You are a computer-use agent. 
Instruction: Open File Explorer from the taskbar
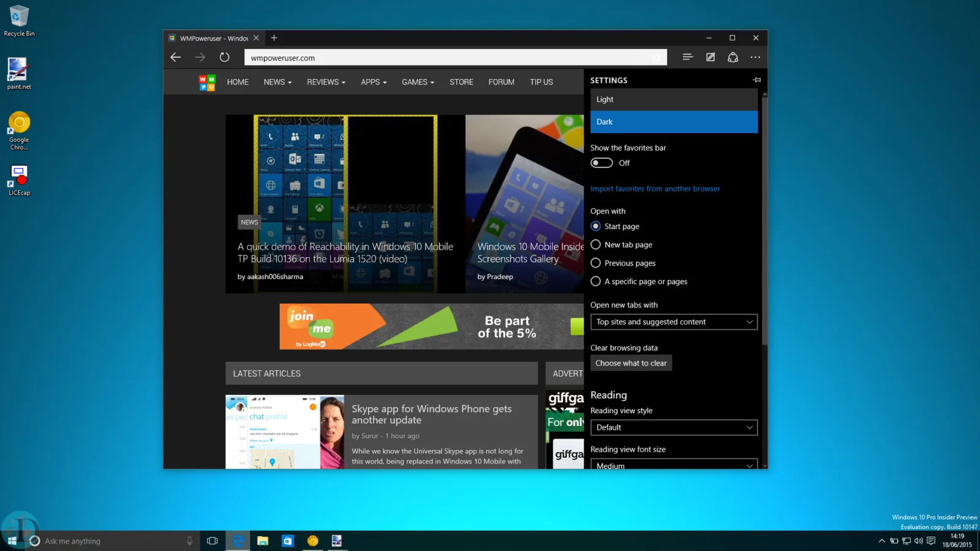pos(263,541)
